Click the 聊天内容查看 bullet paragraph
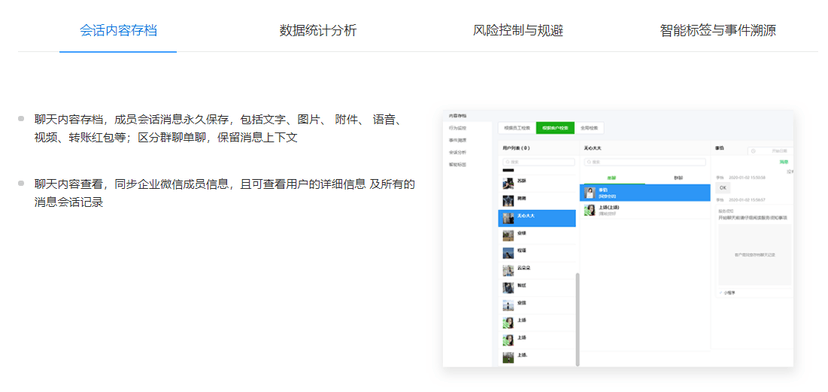Screen dimensions: 828x392 224,193
